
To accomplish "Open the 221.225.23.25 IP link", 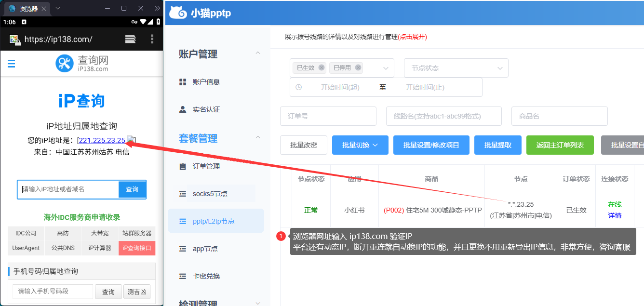I will pos(102,140).
